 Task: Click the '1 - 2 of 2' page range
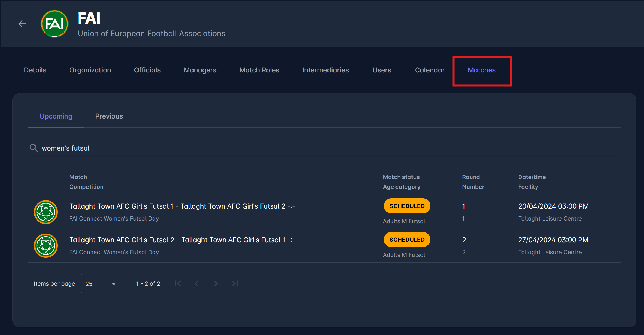[x=148, y=284]
